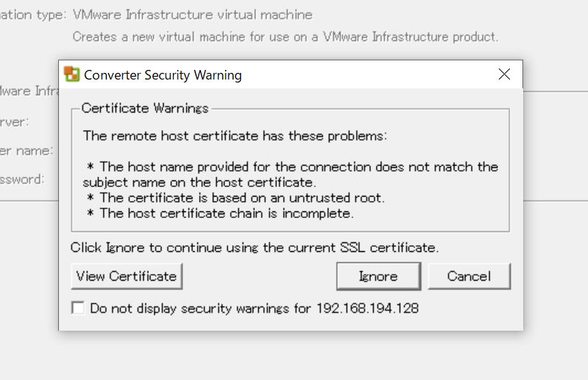Enable the Do not display security warnings checkbox
588x380 pixels.
coord(78,309)
